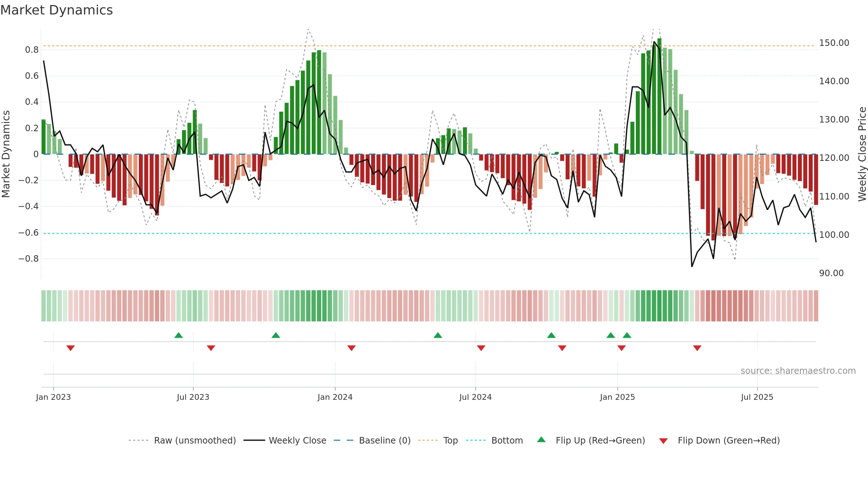Image resolution: width=868 pixels, height=488 pixels.
Task: Click the Jan 2024 x-axis label
Action: point(335,397)
